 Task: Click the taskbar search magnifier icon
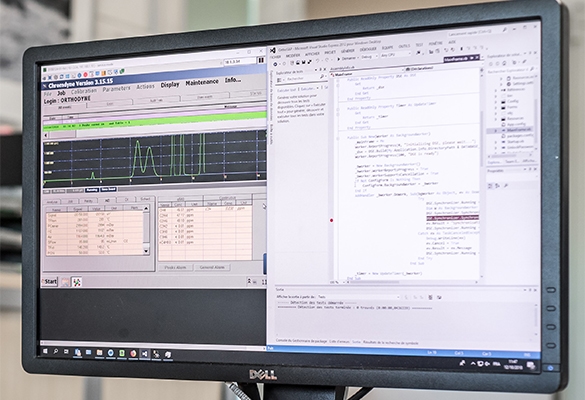pyautogui.click(x=56, y=351)
